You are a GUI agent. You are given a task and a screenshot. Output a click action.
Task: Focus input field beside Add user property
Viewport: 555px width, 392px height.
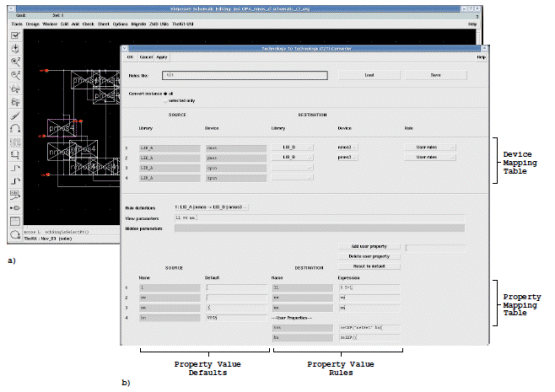click(436, 248)
